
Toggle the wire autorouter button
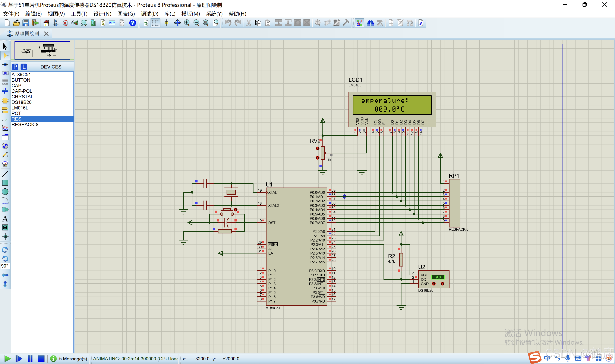pyautogui.click(x=359, y=23)
